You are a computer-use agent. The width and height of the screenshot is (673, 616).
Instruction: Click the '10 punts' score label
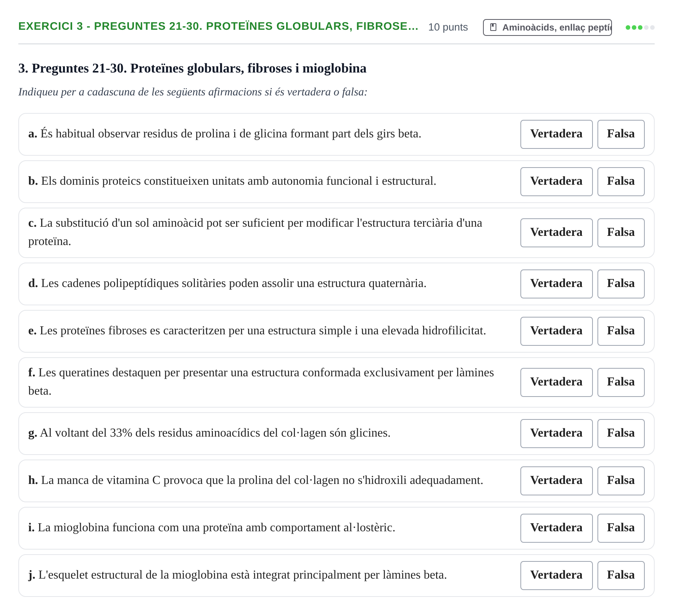point(448,27)
